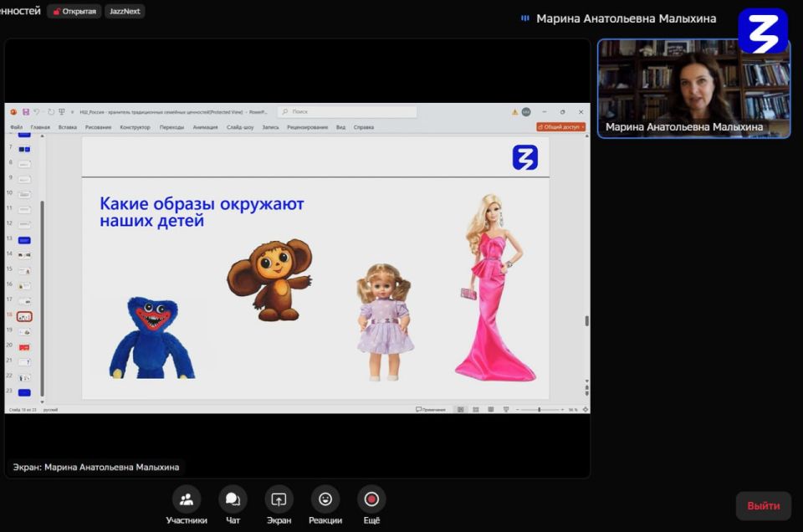Click the Открытая conference status badge

[74, 11]
